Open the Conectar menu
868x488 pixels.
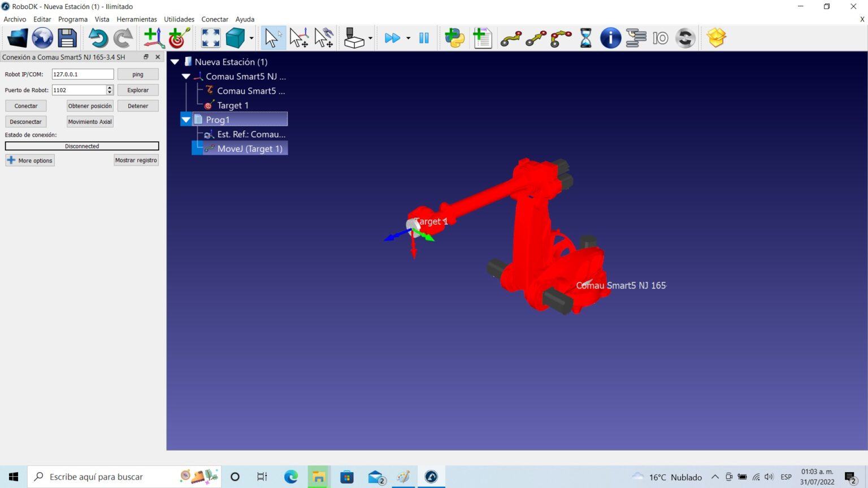[215, 19]
